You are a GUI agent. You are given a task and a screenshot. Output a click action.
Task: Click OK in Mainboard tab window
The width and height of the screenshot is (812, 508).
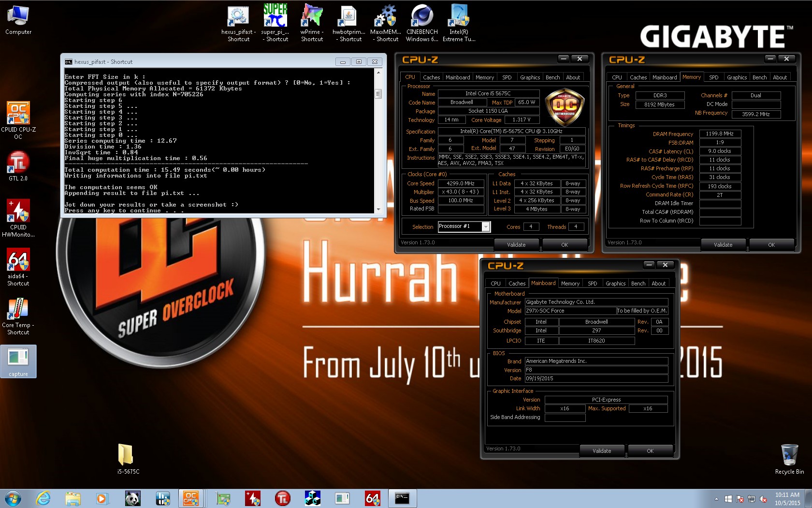click(x=650, y=451)
